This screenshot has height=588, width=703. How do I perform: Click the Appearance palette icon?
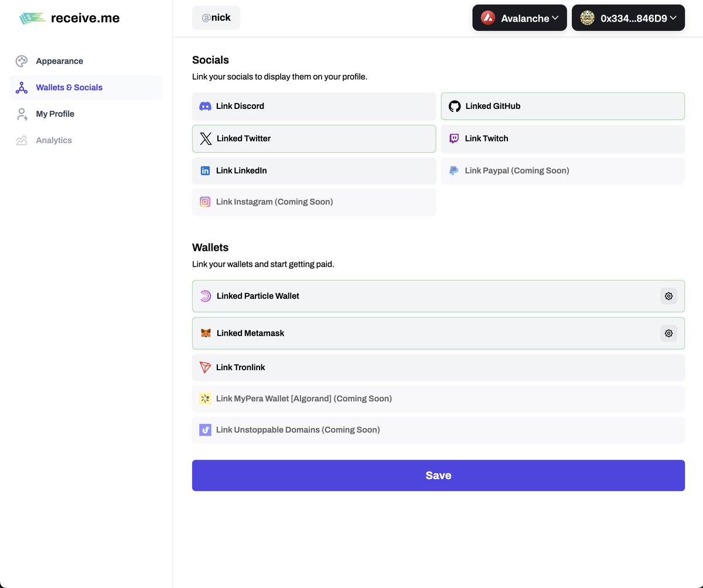point(22,61)
